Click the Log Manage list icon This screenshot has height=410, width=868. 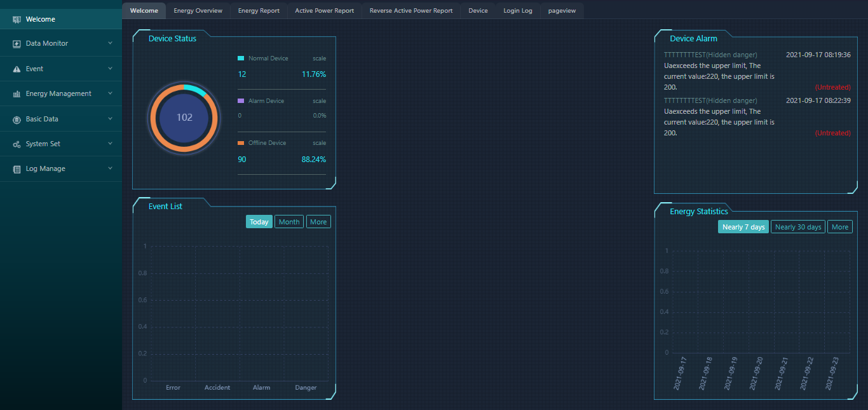[x=17, y=169]
